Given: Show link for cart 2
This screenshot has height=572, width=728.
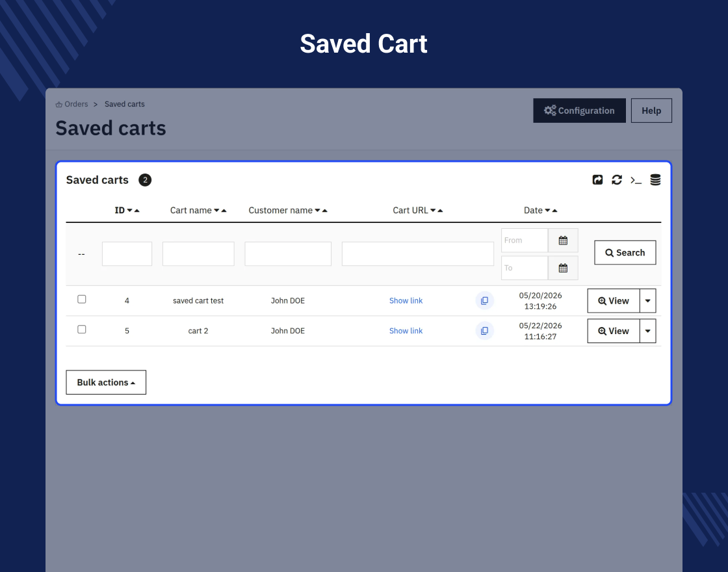Looking at the screenshot, I should 406,331.
